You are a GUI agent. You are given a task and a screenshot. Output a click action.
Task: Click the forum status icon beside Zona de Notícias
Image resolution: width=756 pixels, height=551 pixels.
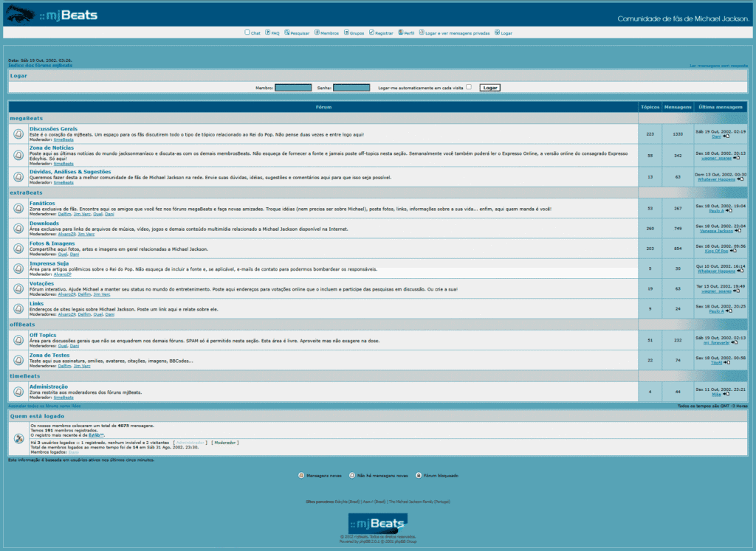(x=18, y=155)
